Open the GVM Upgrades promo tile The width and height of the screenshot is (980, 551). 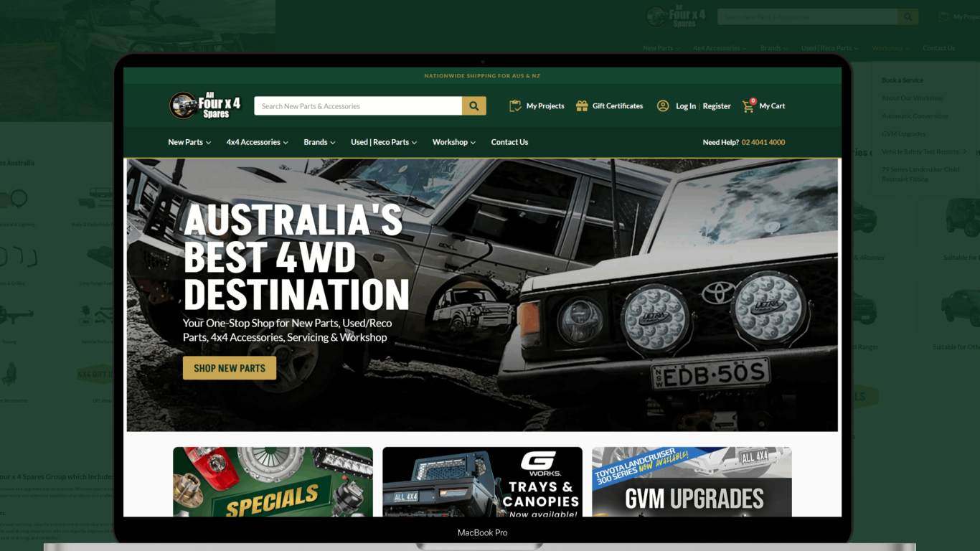click(x=692, y=482)
